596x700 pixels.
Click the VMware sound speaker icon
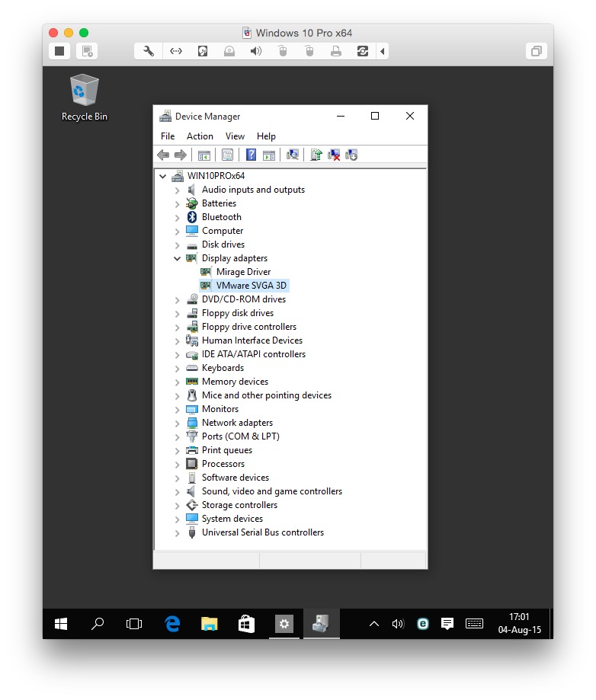(x=256, y=51)
